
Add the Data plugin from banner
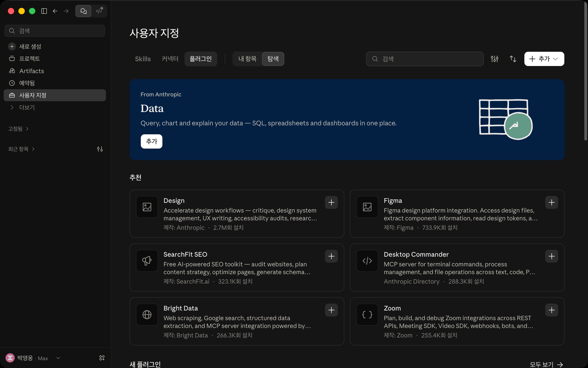click(x=152, y=141)
